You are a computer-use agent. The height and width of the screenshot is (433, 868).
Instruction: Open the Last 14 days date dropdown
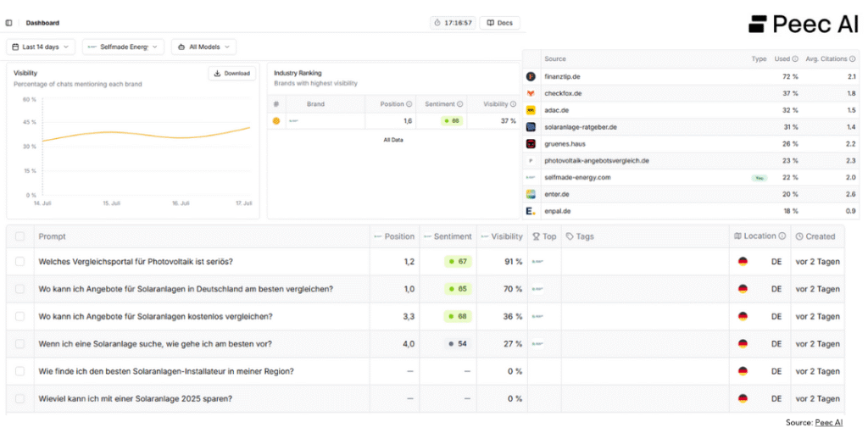(41, 47)
